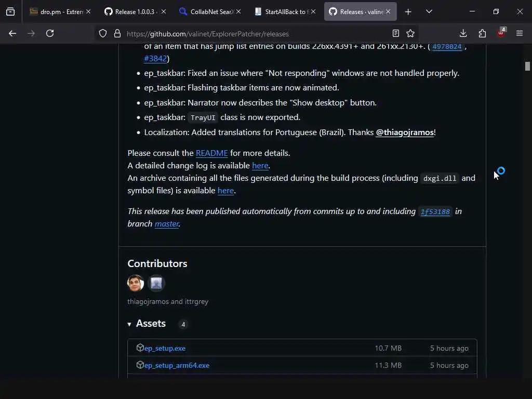
Task: Click assets count badge '4'
Action: [x=183, y=324]
